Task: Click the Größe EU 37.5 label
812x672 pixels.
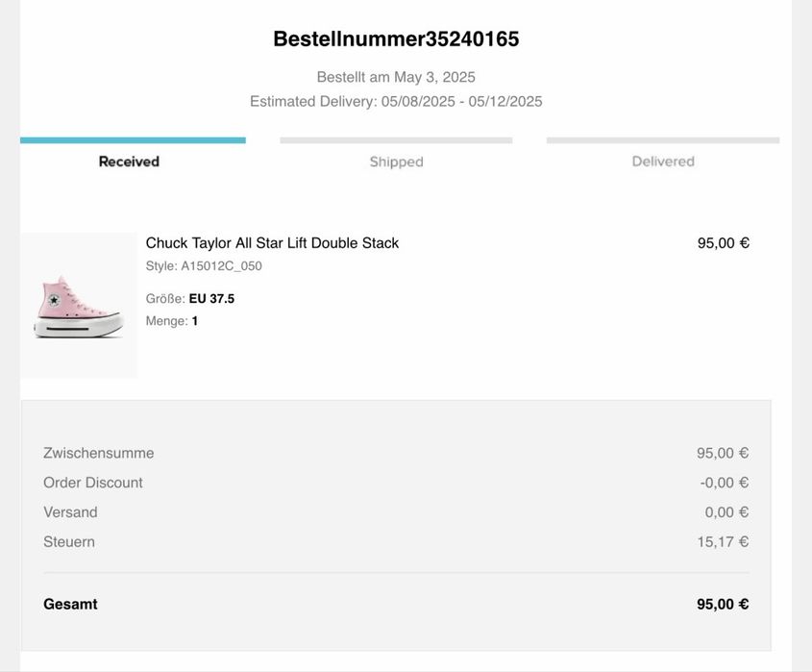Action: [x=190, y=299]
